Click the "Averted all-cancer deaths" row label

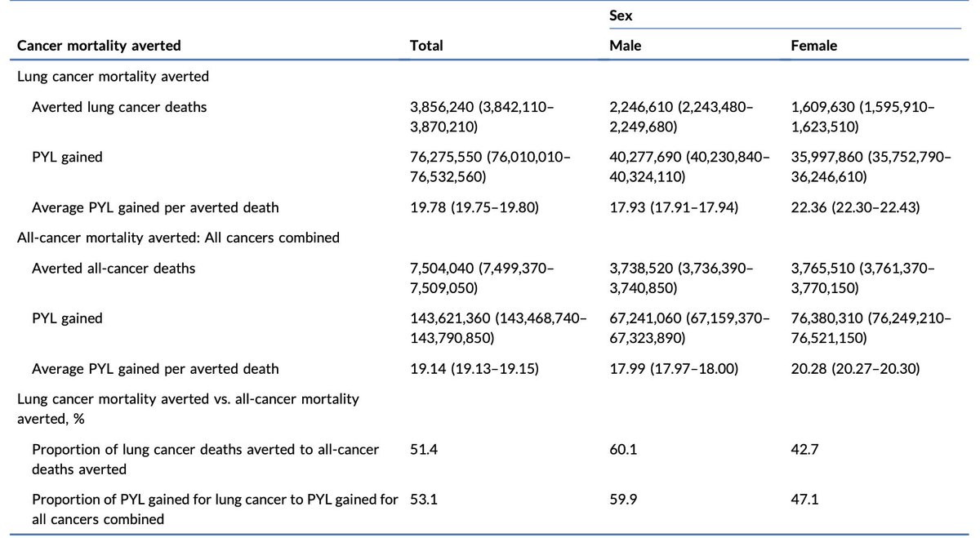(x=114, y=268)
